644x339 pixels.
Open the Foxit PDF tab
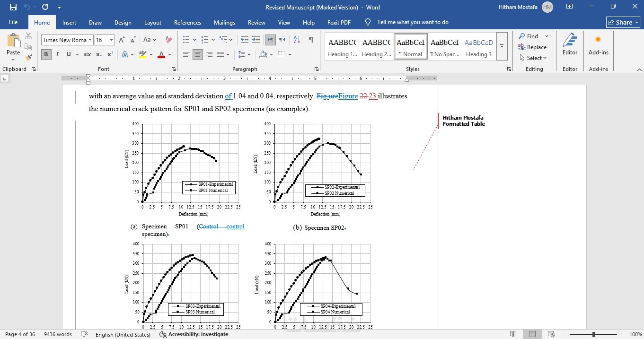click(x=339, y=22)
